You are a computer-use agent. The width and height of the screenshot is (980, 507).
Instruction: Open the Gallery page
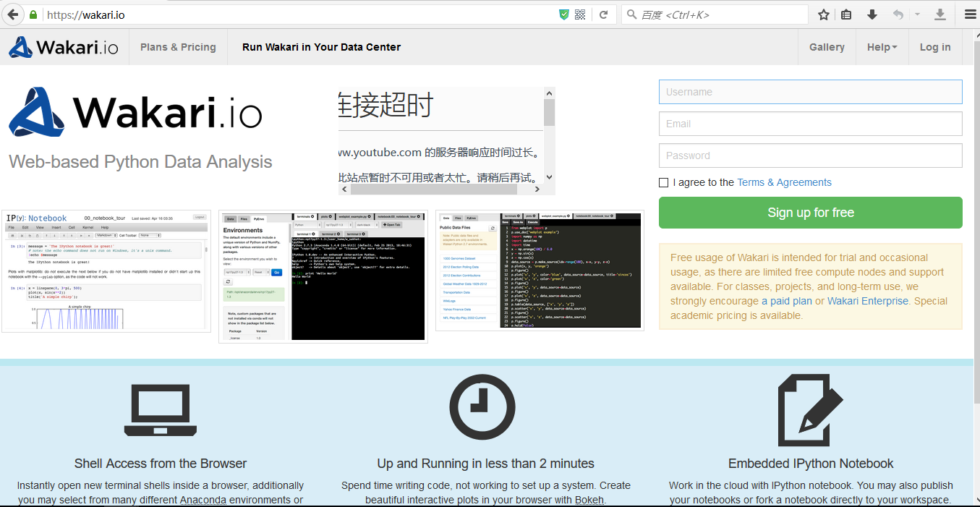827,46
